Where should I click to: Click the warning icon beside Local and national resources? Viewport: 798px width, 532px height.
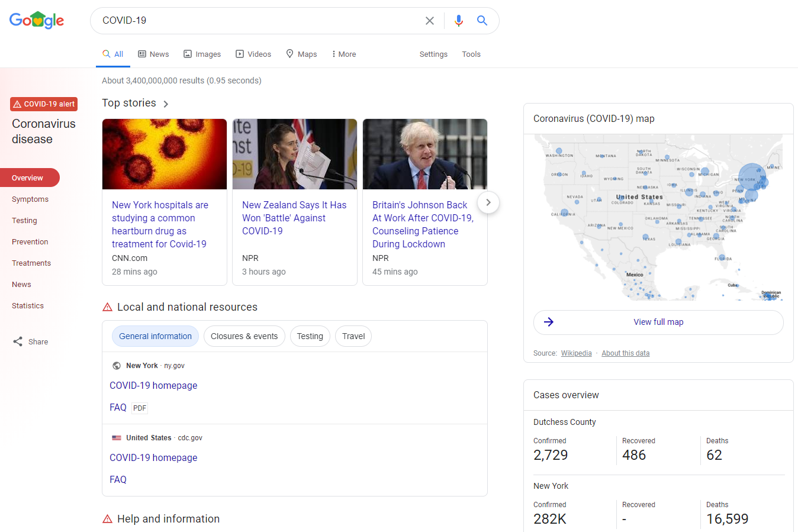[x=108, y=307]
